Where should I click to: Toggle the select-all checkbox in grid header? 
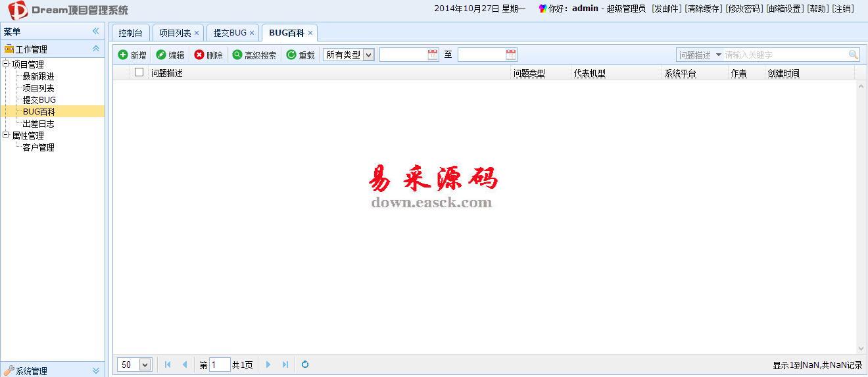[139, 72]
